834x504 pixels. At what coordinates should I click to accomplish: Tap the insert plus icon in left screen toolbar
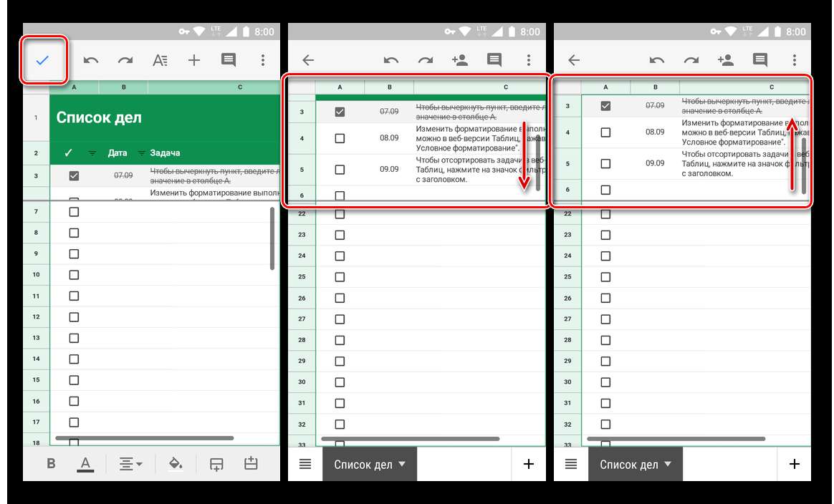[x=194, y=60]
